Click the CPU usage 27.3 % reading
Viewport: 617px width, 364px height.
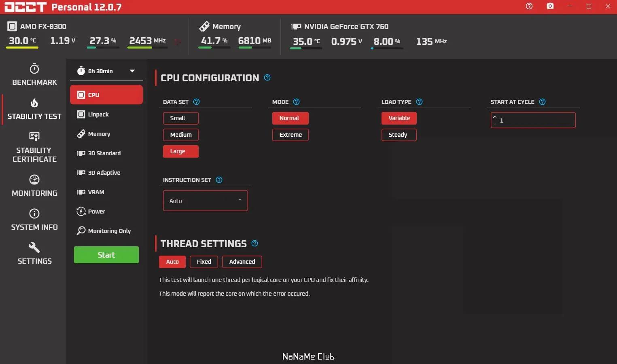[x=103, y=41]
